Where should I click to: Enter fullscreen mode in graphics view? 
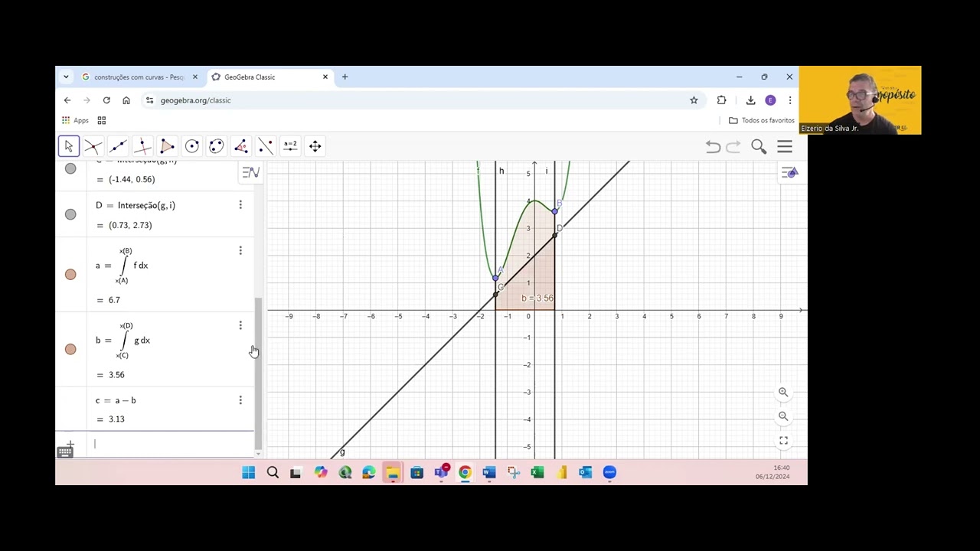783,441
